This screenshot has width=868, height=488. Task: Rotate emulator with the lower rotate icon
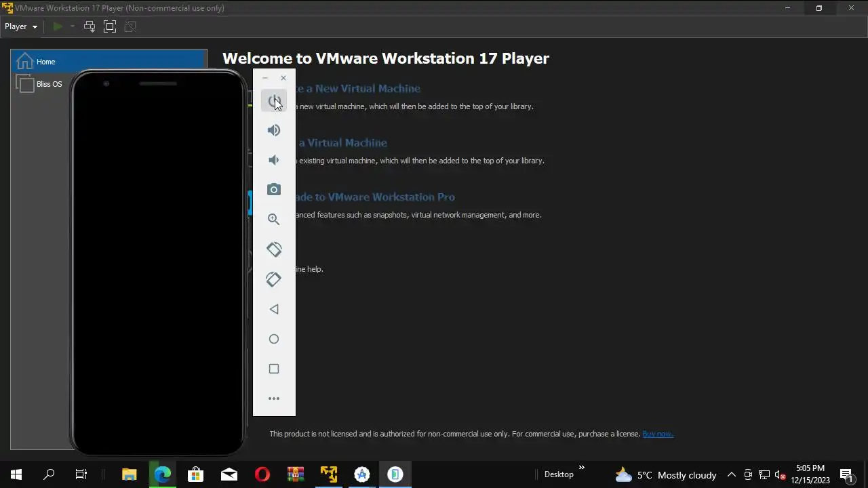[274, 279]
